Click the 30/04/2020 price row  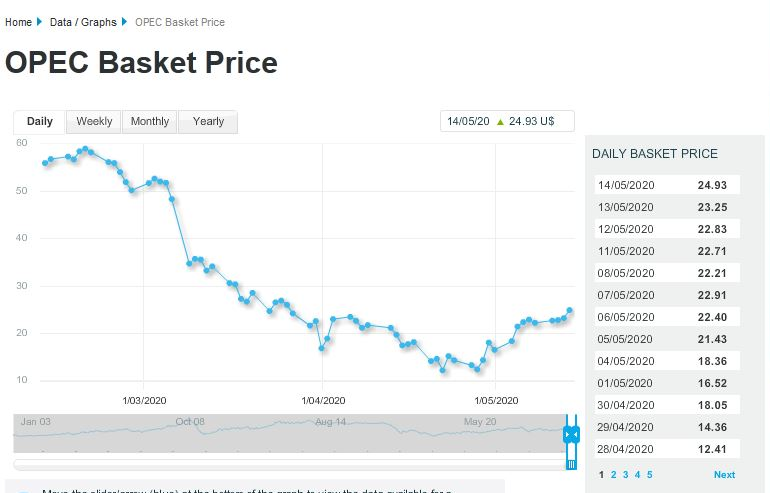tap(667, 405)
